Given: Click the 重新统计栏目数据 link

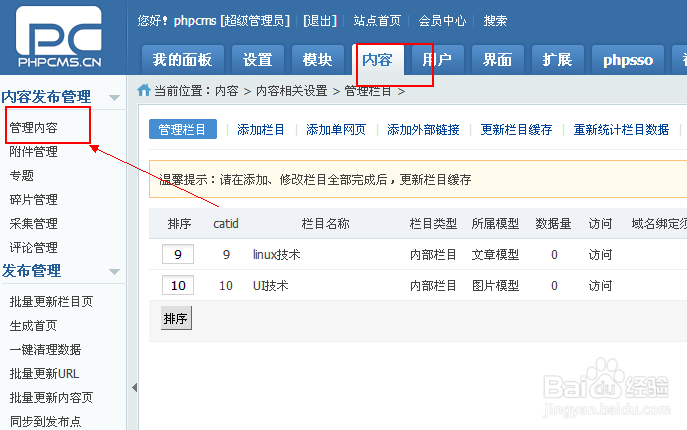Looking at the screenshot, I should (x=621, y=129).
